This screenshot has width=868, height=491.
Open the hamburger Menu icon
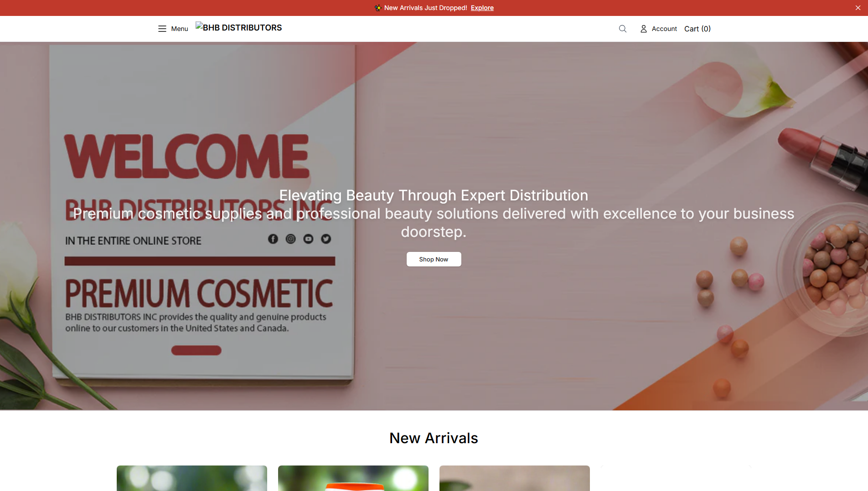pyautogui.click(x=162, y=29)
